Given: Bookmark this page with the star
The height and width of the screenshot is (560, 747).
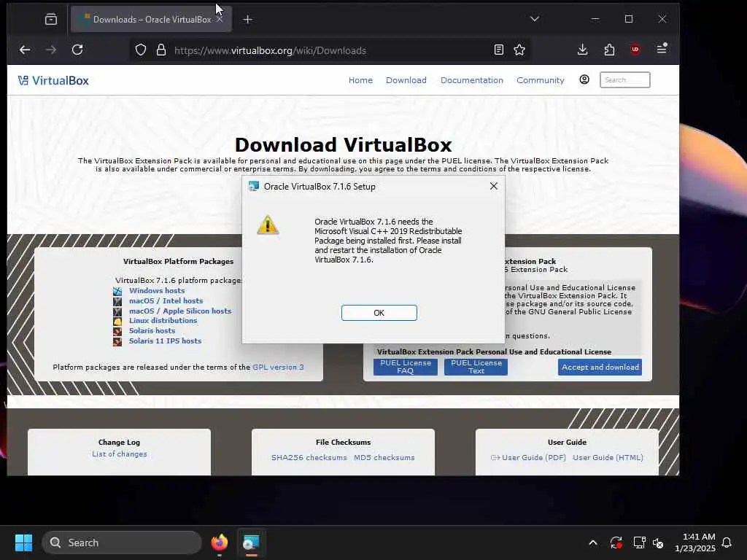Looking at the screenshot, I should [519, 50].
